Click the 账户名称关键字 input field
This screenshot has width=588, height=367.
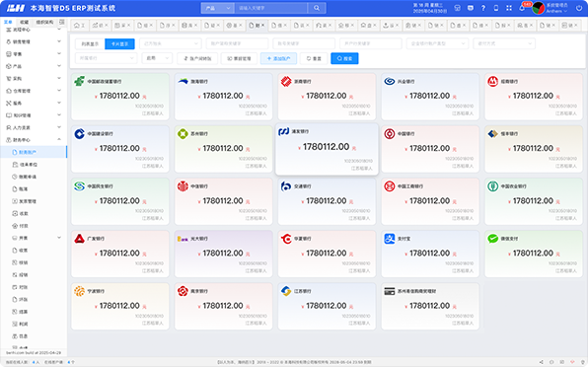point(237,43)
